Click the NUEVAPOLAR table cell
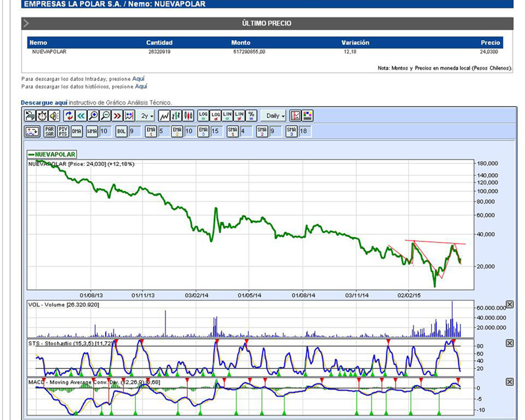 pyautogui.click(x=49, y=52)
